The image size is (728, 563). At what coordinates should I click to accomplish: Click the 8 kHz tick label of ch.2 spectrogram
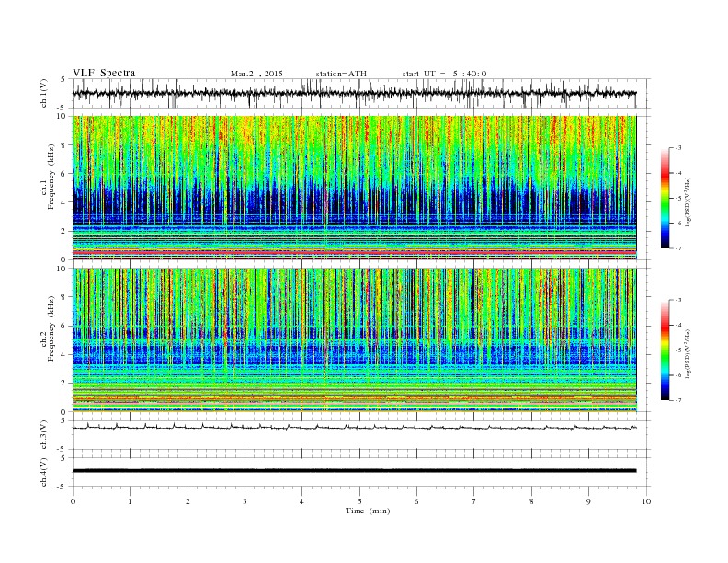(64, 297)
